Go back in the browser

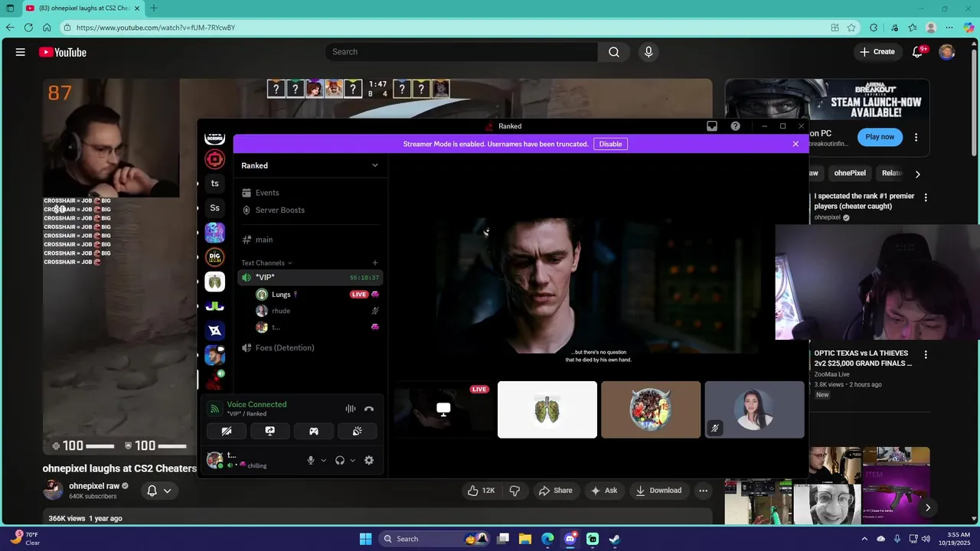coord(10,28)
